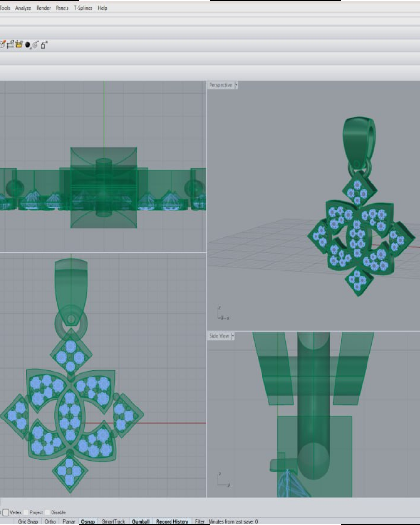Open the T-Splines menu
Image resolution: width=420 pixels, height=525 pixels.
point(83,8)
